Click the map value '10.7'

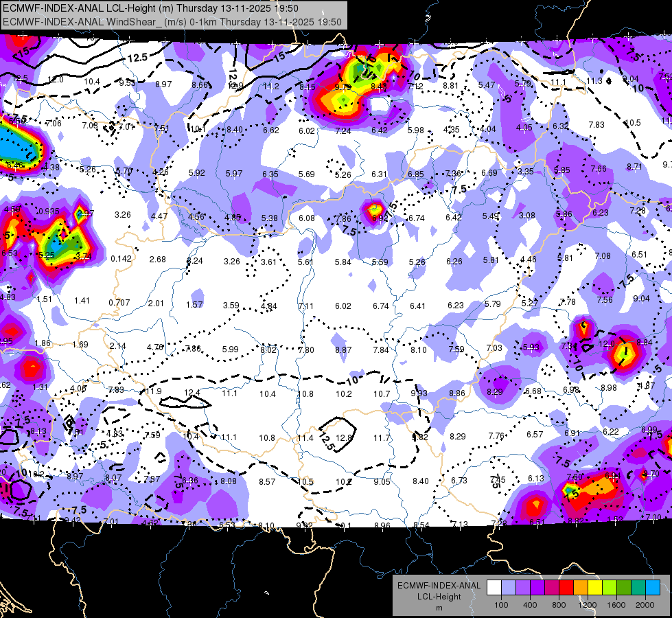tap(382, 393)
